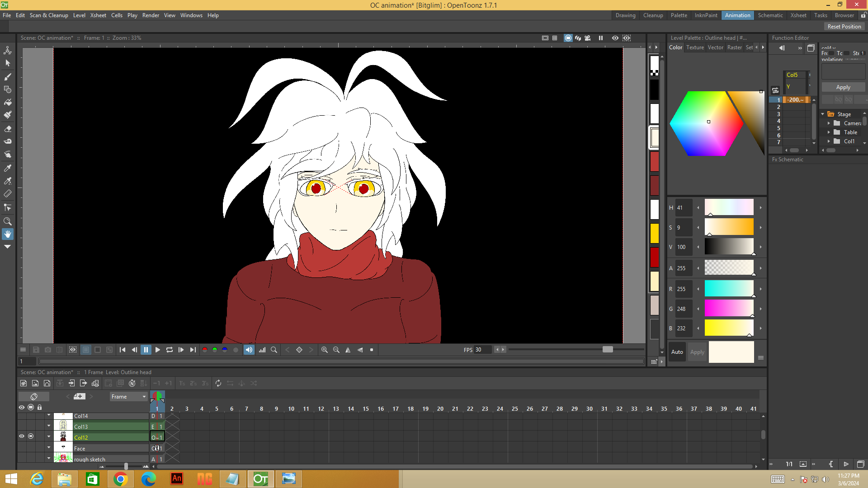
Task: Toggle the sub-camera preview icon
Action: (x=627, y=38)
